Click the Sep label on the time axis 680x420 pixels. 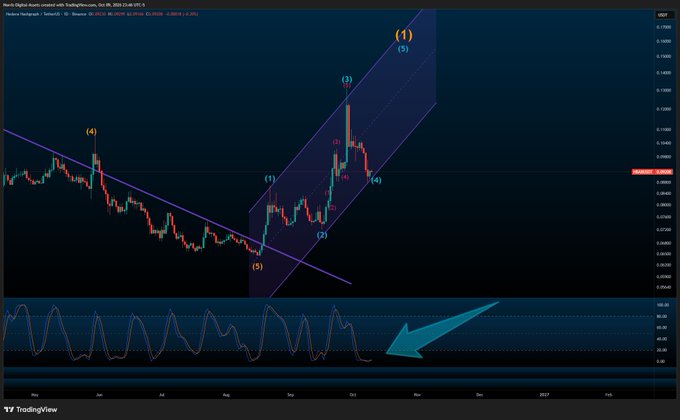(291, 395)
